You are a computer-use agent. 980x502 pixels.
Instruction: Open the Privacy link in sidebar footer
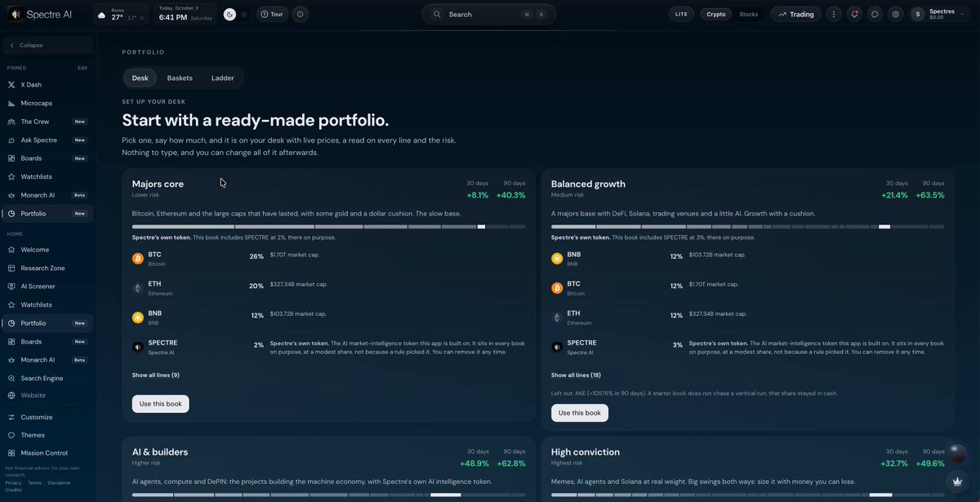point(13,483)
